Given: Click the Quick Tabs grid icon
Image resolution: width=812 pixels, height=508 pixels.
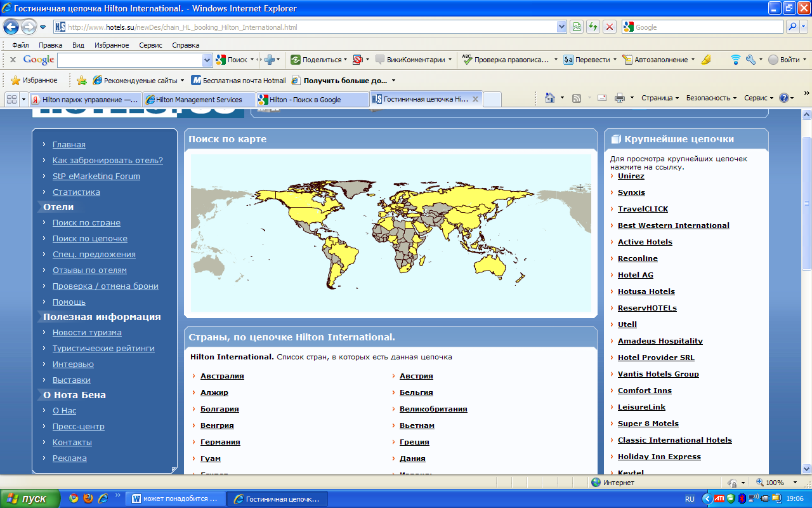Looking at the screenshot, I should [x=11, y=99].
